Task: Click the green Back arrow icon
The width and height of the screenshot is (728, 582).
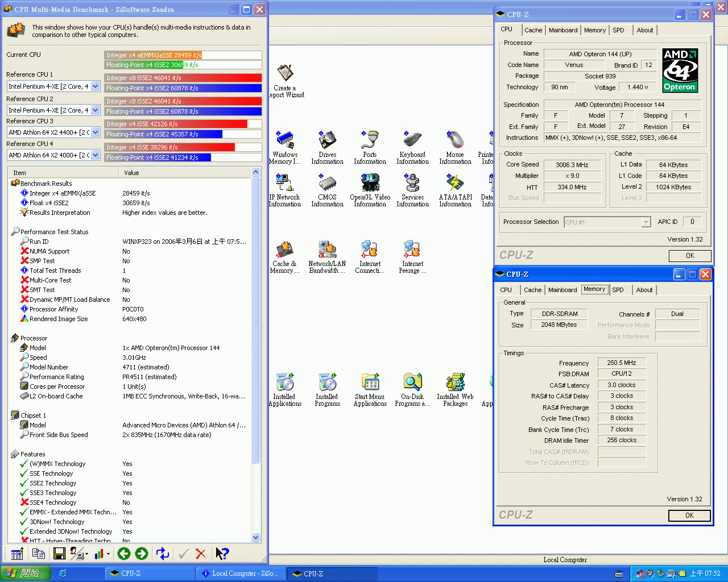Action: pyautogui.click(x=124, y=554)
